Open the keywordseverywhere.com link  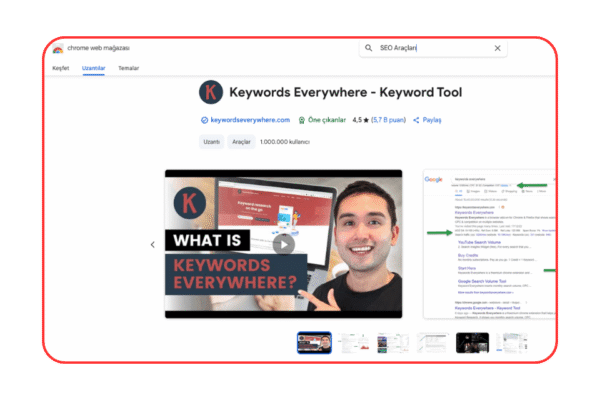250,120
